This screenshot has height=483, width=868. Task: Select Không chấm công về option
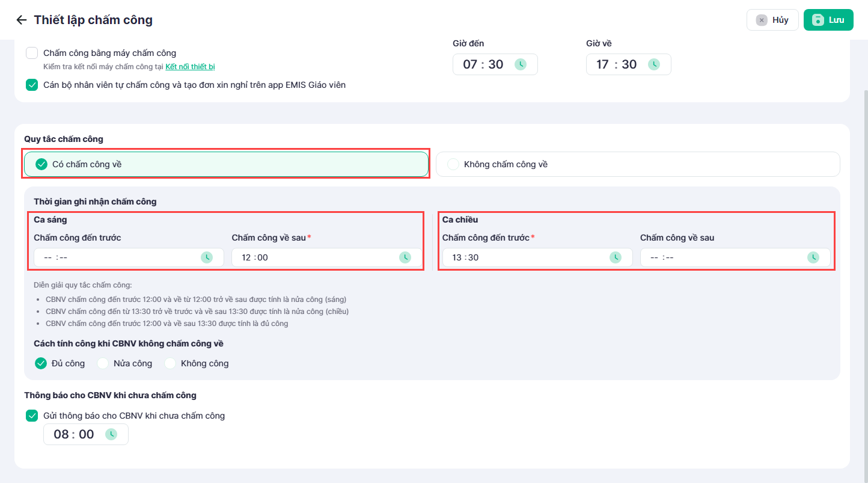638,164
